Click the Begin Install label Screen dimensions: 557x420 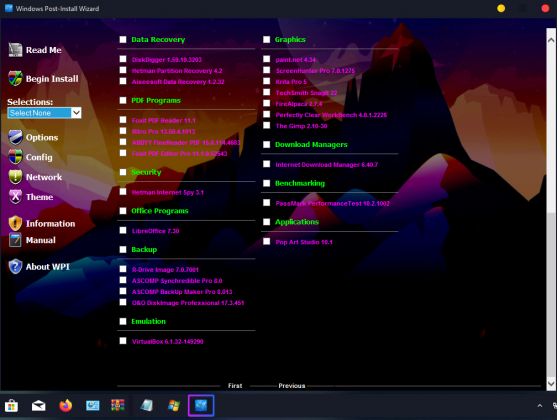click(52, 79)
